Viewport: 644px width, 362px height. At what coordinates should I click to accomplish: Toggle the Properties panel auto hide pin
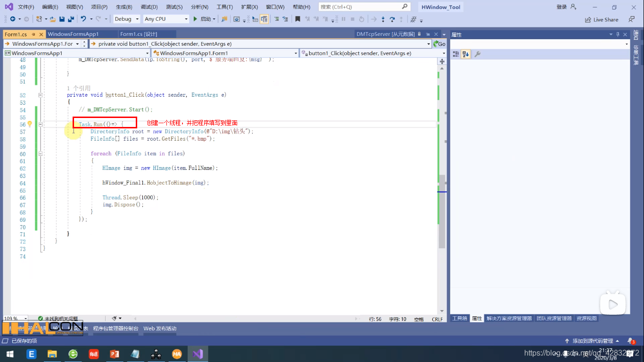[x=618, y=34]
